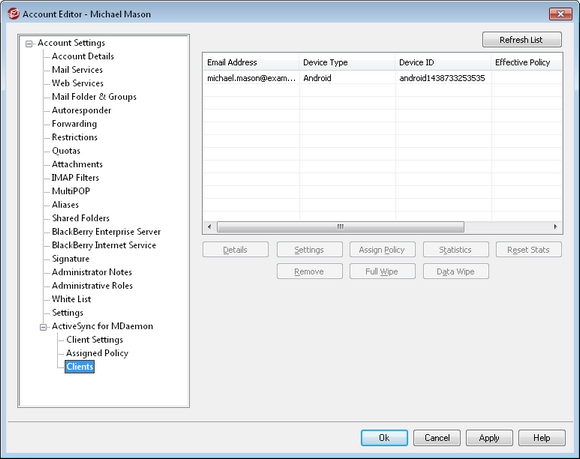Click the horizontal scrollbar thumb in device list
The image size is (580, 459).
[x=340, y=226]
